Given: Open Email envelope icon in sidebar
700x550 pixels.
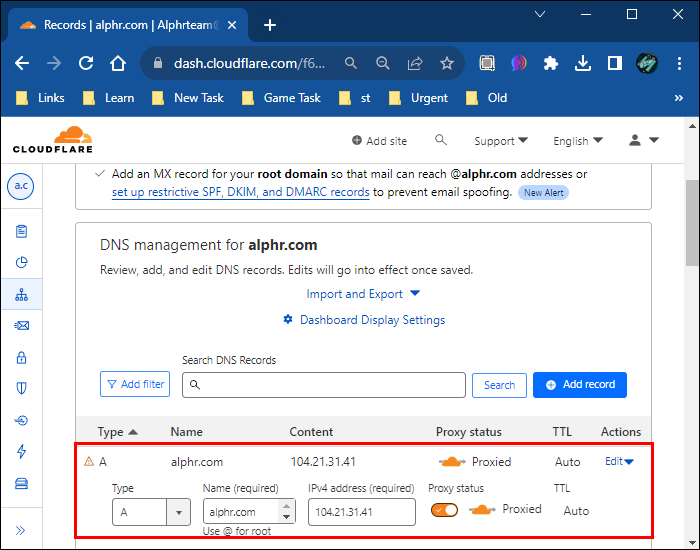Looking at the screenshot, I should 21,325.
